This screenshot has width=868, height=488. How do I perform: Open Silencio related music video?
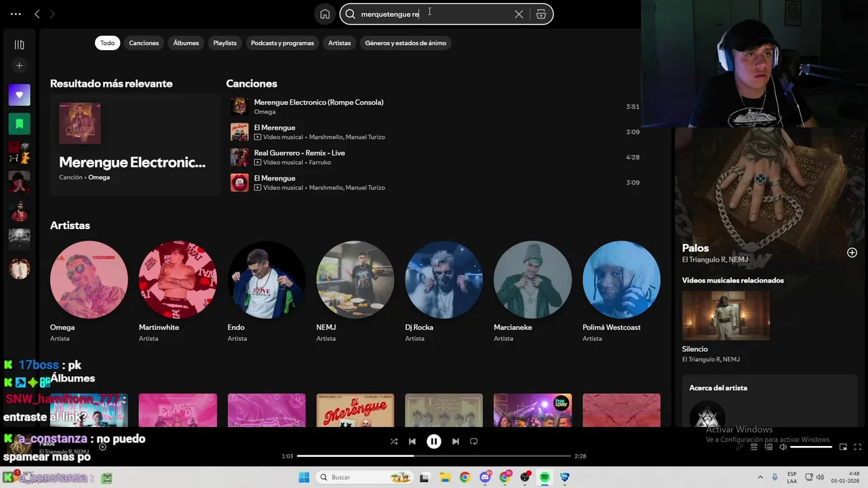pos(726,315)
